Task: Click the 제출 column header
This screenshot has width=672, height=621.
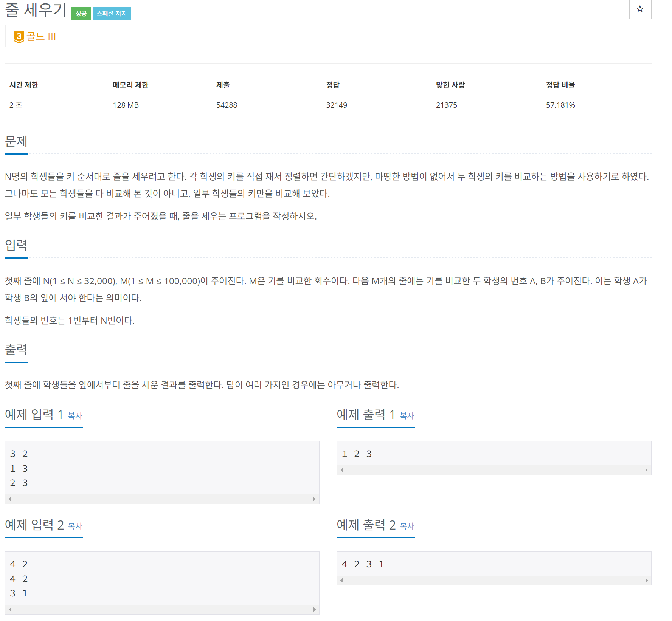Action: click(x=223, y=85)
